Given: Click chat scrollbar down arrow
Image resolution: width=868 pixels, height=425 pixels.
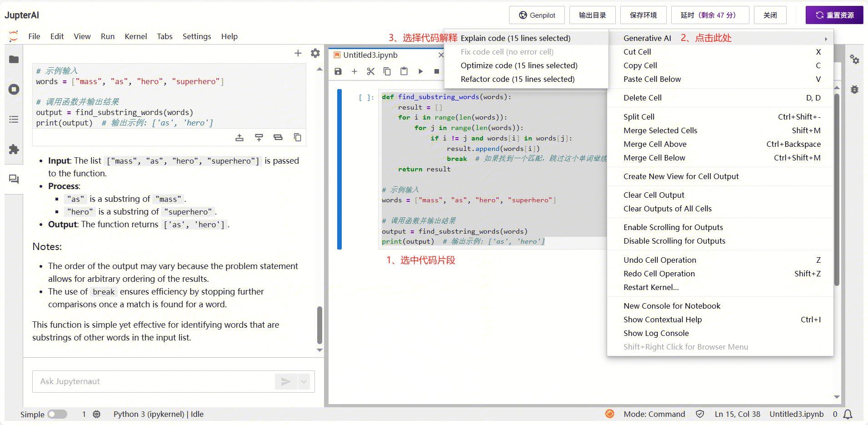Looking at the screenshot, I should point(319,350).
